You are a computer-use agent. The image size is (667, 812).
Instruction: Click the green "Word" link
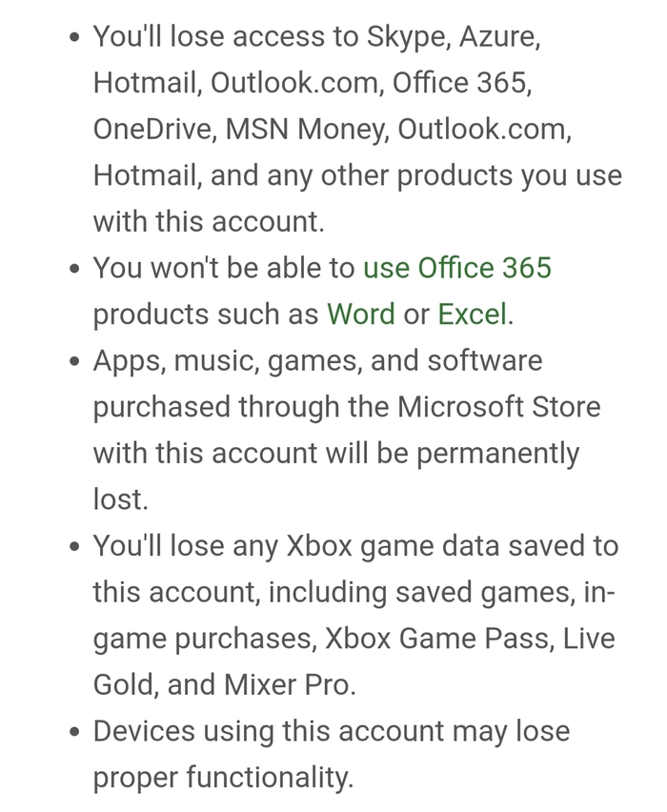(x=360, y=315)
